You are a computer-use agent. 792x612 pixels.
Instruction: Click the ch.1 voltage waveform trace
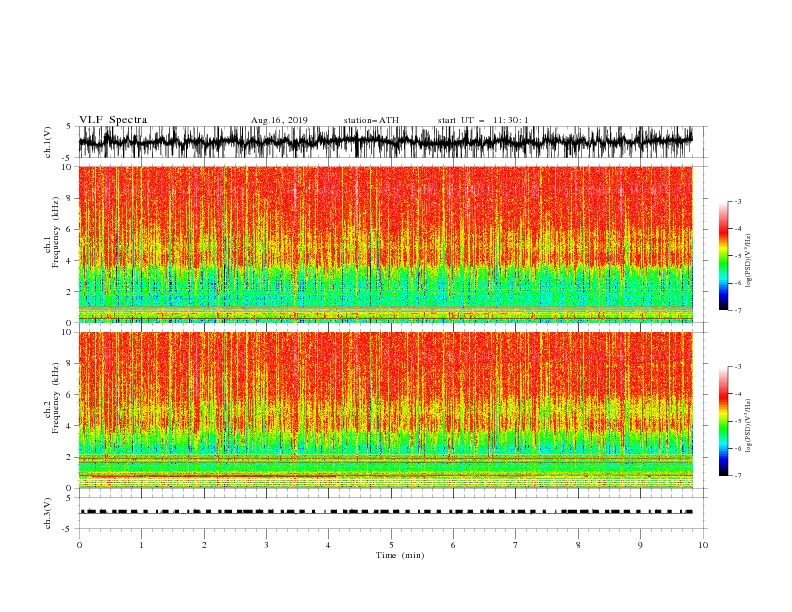point(386,141)
